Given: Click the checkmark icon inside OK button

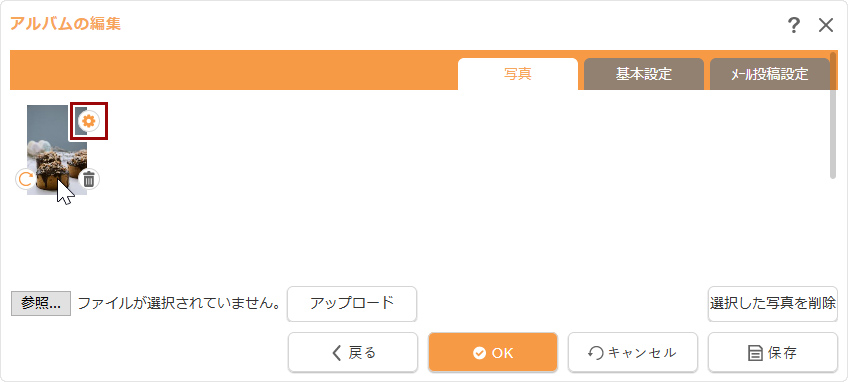Looking at the screenshot, I should [479, 353].
